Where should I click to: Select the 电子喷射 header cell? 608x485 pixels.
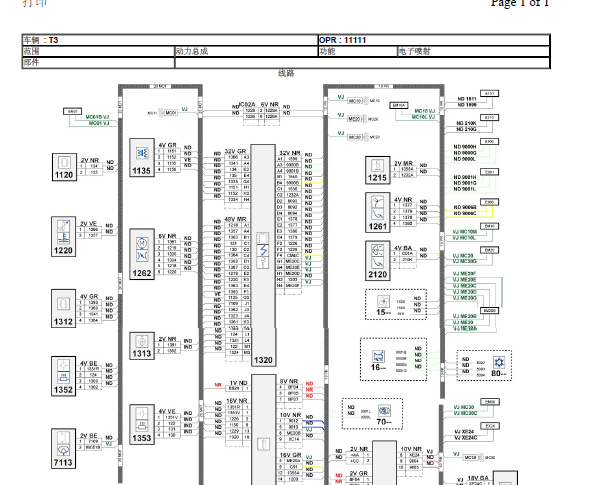pyautogui.click(x=473, y=51)
